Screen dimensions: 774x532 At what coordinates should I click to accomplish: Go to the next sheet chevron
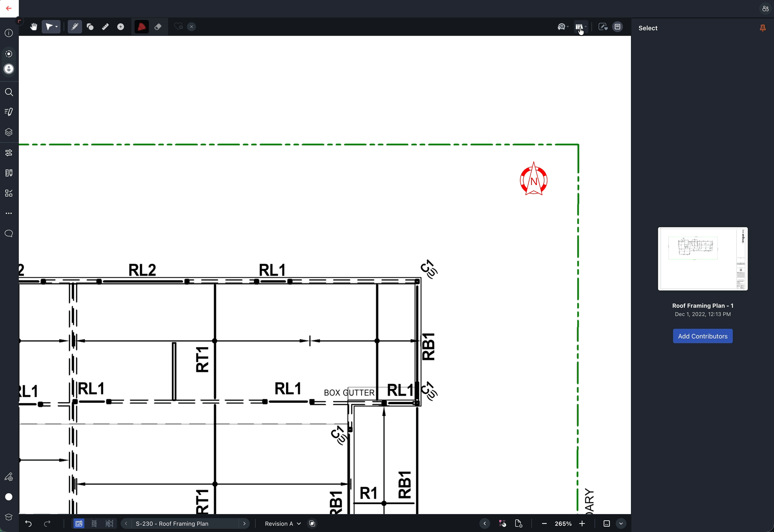pyautogui.click(x=244, y=523)
